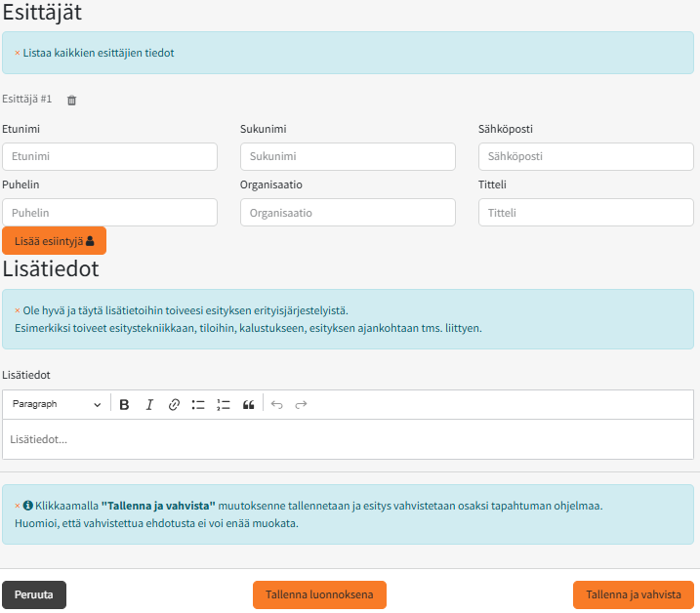Screen dimensions: 700x613
Task: Apply italic formatting in Lisätiedot editor
Action: pos(149,404)
